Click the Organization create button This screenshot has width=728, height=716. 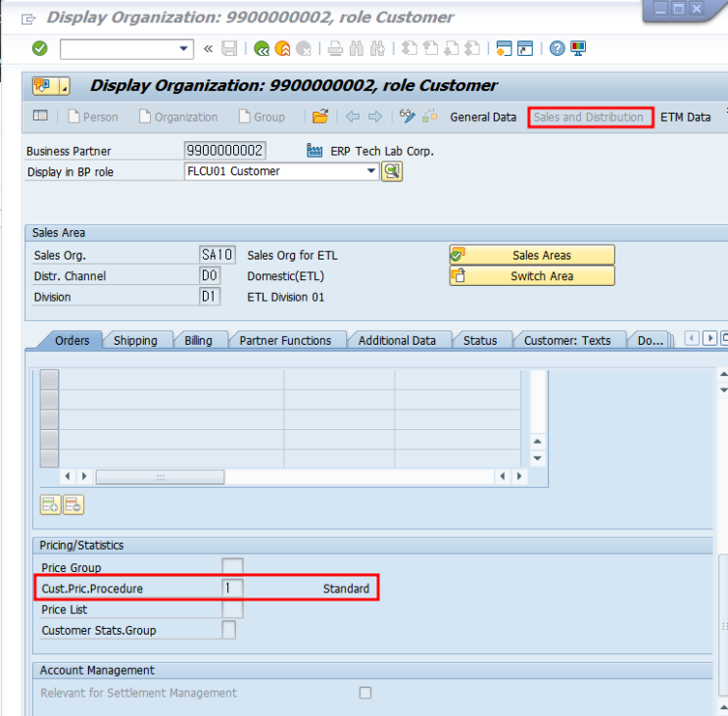(178, 117)
